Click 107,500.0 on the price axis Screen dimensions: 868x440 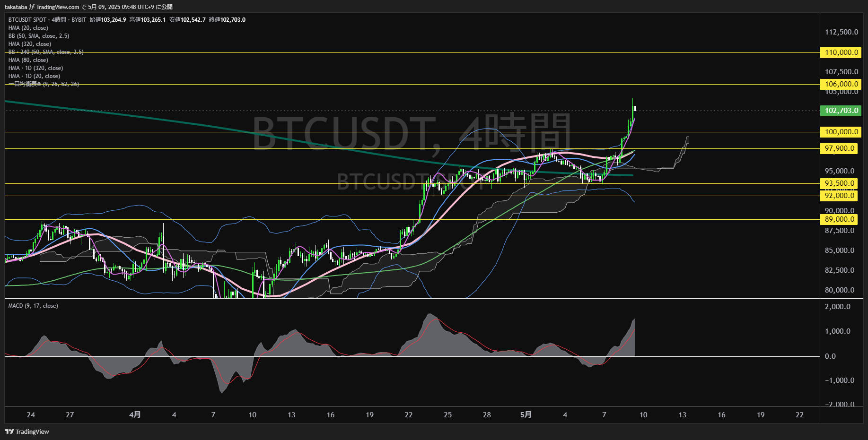point(842,72)
